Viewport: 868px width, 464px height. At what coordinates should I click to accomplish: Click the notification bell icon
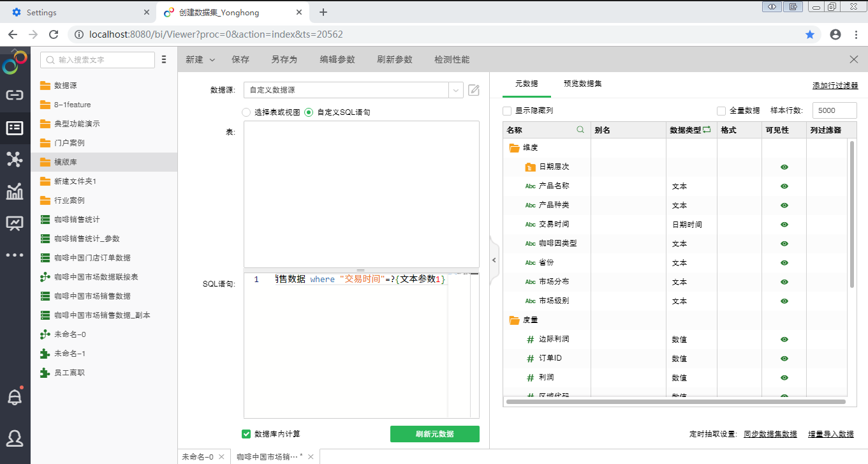pyautogui.click(x=15, y=397)
